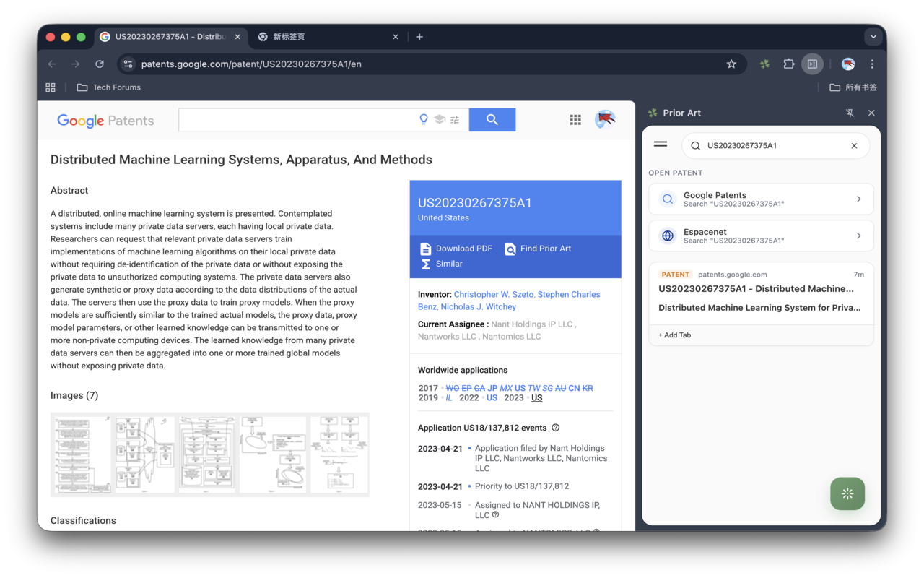Close the 新标签页 tab
This screenshot has width=924, height=578.
coord(396,37)
